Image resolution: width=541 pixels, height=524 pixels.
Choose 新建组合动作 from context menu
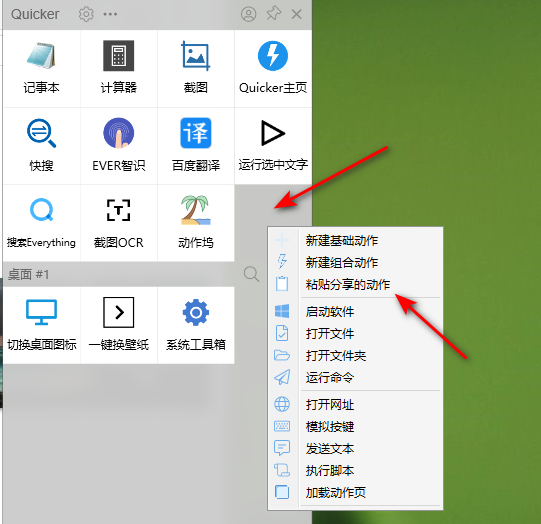[x=355, y=262]
